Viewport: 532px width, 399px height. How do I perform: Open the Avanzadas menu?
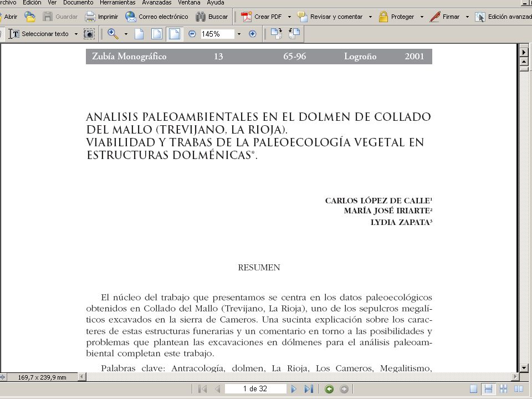pos(157,3)
